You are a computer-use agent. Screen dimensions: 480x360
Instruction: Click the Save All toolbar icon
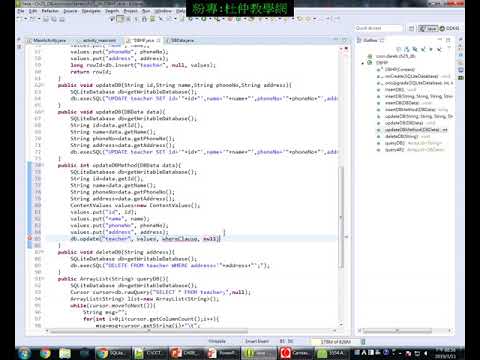54,19
